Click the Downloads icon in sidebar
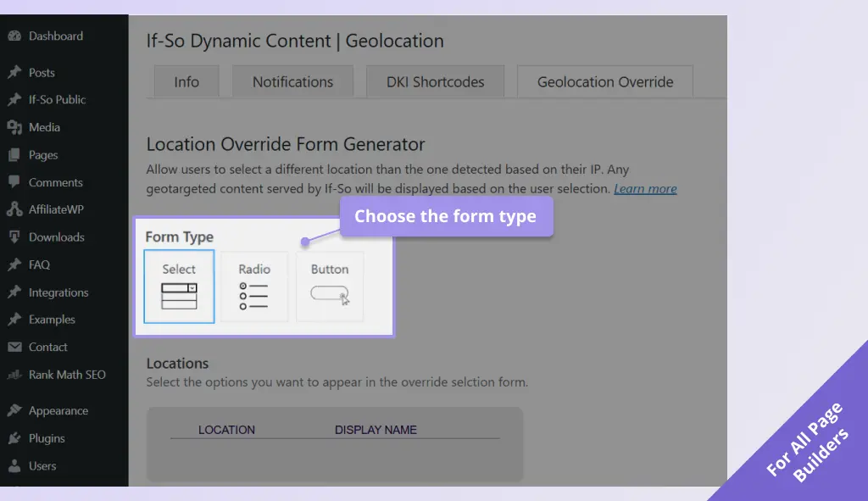Screen dimensions: 868x501 (x=14, y=237)
